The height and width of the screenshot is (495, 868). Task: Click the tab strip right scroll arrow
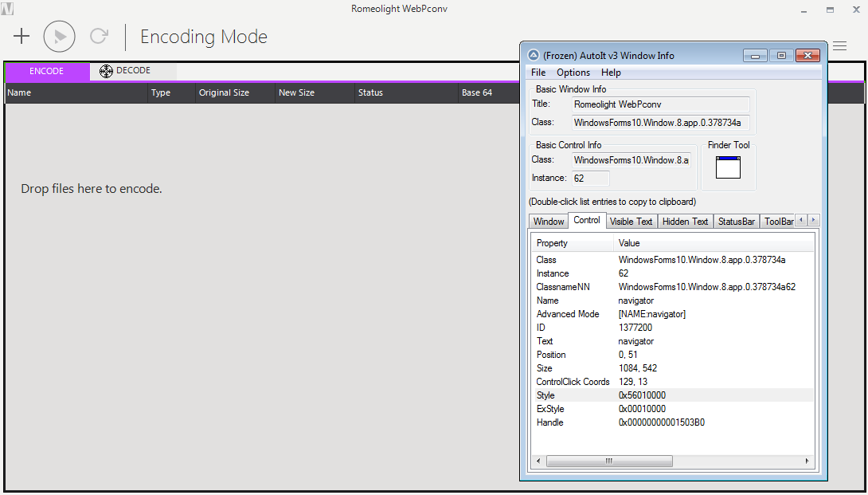pos(813,221)
